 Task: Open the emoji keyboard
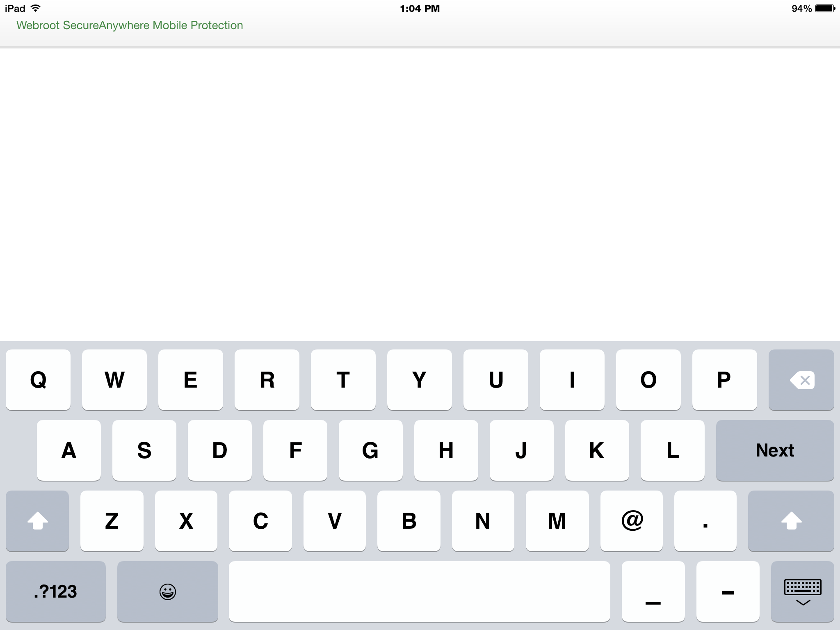pos(167,591)
